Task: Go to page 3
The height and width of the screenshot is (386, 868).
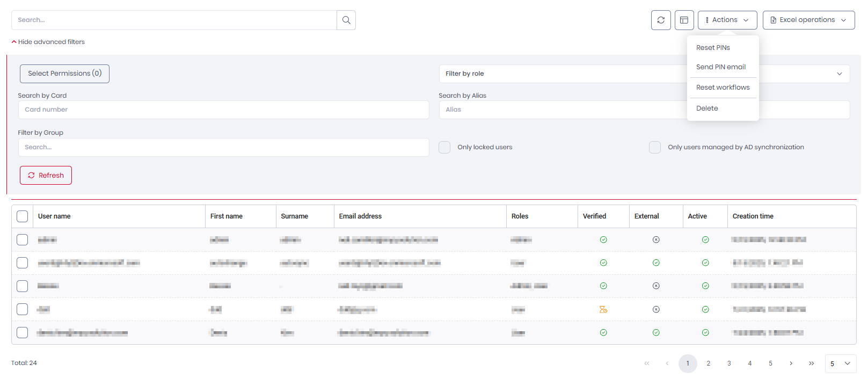Action: click(729, 363)
